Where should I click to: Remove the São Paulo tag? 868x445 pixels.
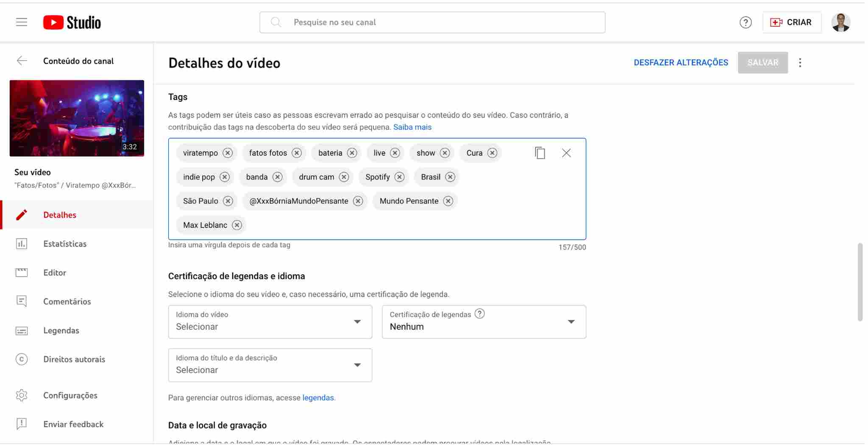click(x=228, y=201)
